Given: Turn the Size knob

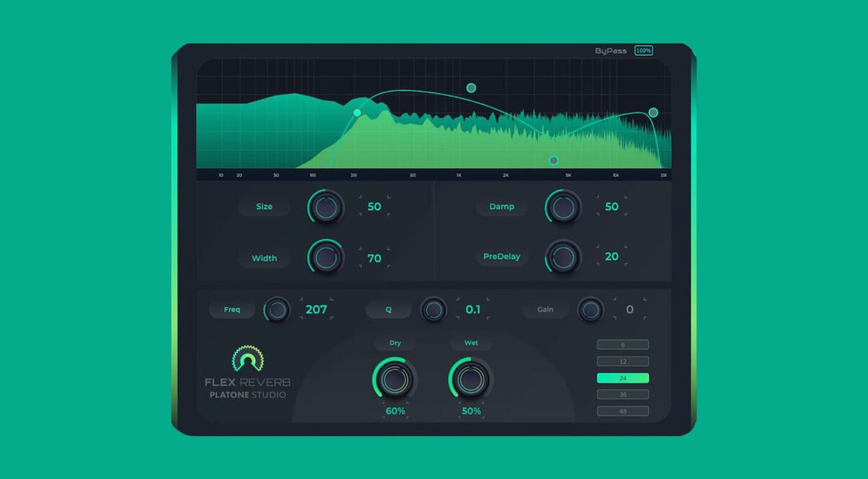Looking at the screenshot, I should (x=324, y=207).
